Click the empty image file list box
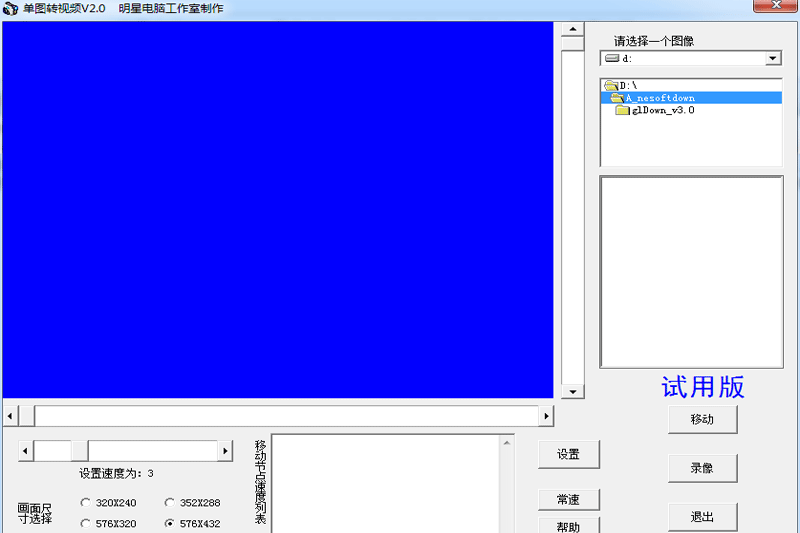800x533 pixels. (691, 272)
